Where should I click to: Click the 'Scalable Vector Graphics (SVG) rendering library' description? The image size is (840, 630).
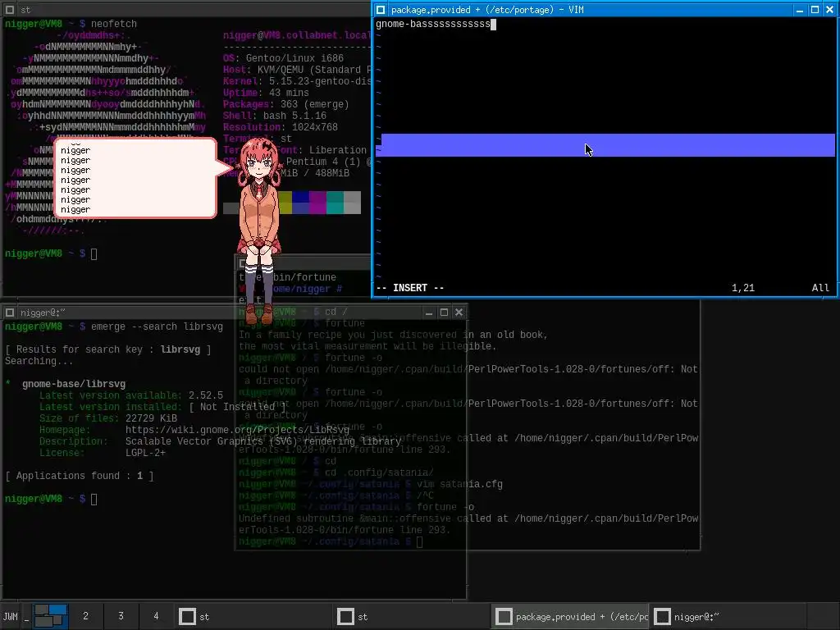(x=263, y=441)
